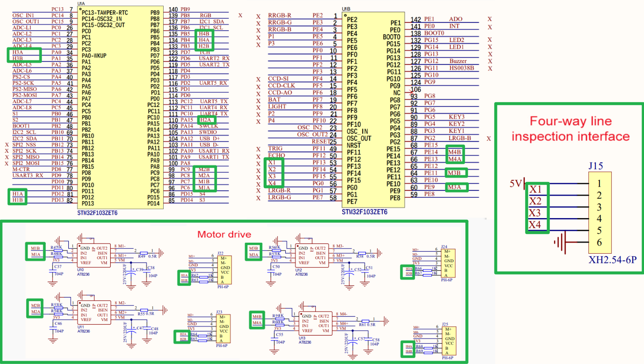Select the LIGHT net label on PF8
The height and width of the screenshot is (364, 644).
click(277, 106)
